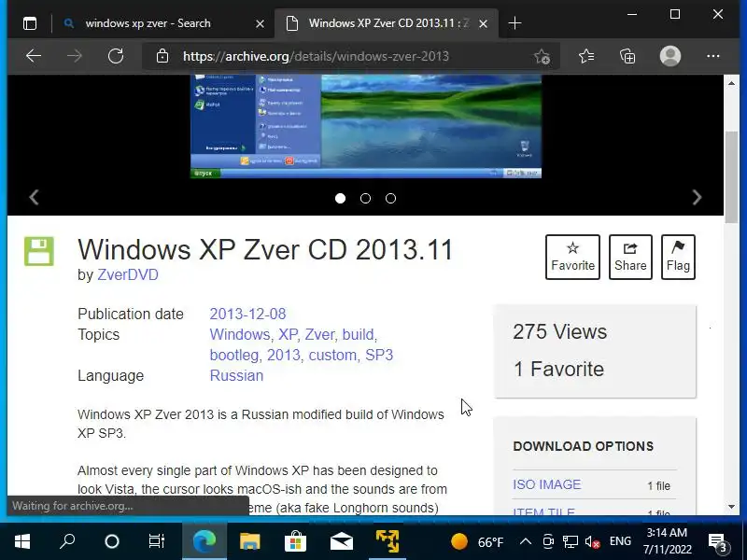Click the Meet Now tray icon
The width and height of the screenshot is (747, 560).
coord(548,541)
